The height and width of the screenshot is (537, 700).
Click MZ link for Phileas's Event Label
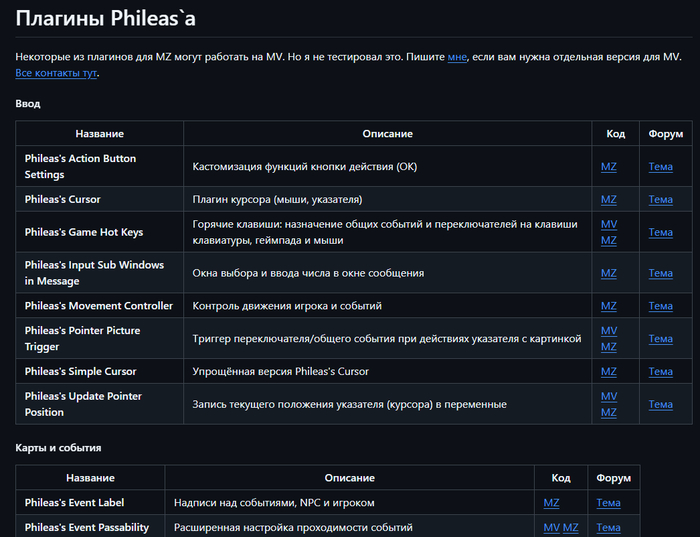(x=552, y=502)
